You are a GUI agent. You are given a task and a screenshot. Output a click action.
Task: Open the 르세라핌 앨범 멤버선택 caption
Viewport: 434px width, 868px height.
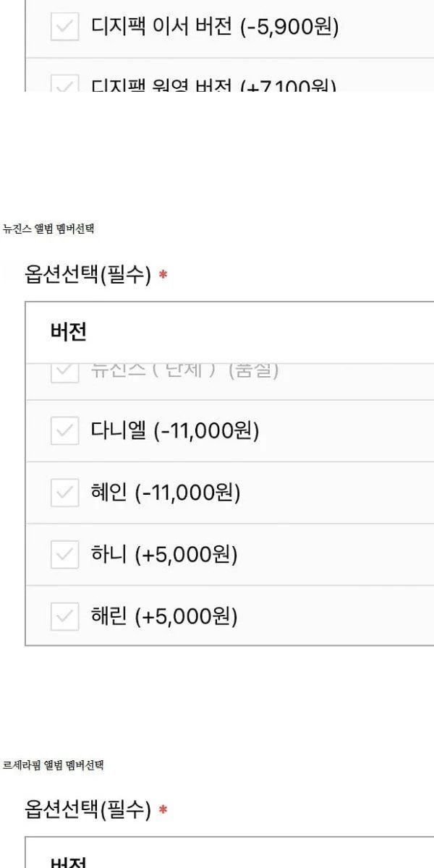point(53,765)
